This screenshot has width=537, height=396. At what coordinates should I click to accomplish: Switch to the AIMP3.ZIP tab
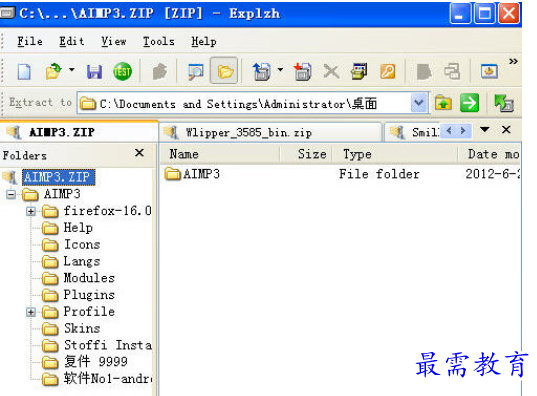tap(78, 132)
